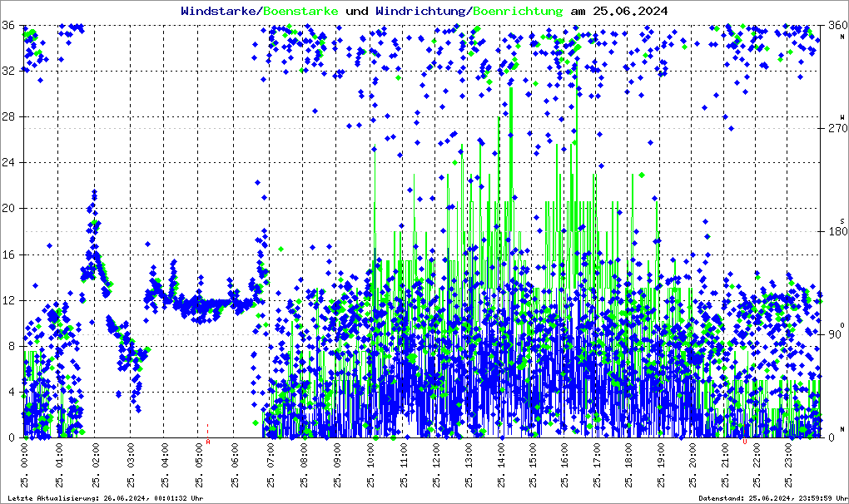Click the 'Letzte Aktualisierung' timestamp text
This screenshot has height=504, width=849.
click(x=106, y=498)
